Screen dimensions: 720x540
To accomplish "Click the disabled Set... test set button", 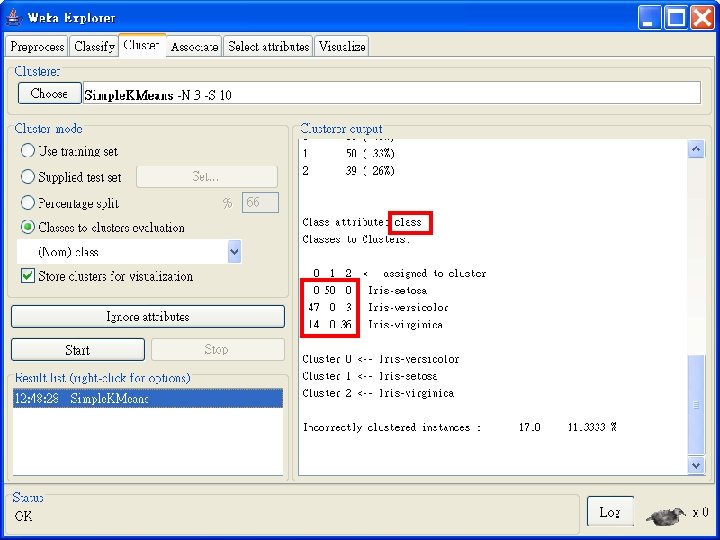I will (x=207, y=177).
